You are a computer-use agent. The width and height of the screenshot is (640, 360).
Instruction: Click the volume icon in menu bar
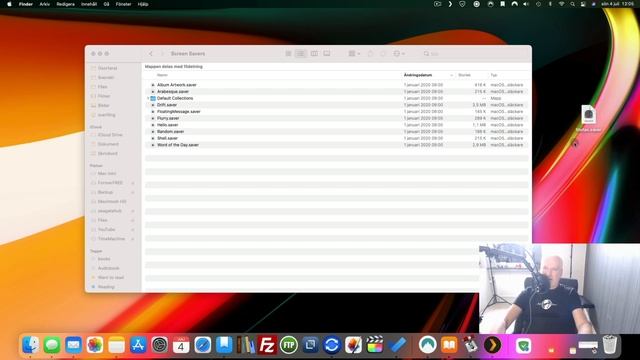(526, 4)
